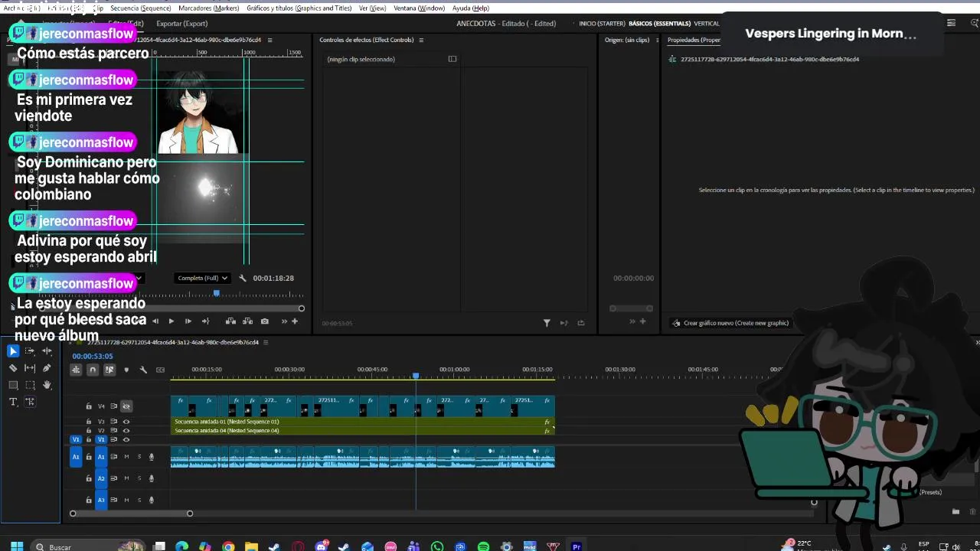Switch to INICIO (STARTER) workspace
The height and width of the screenshot is (551, 980).
point(601,24)
